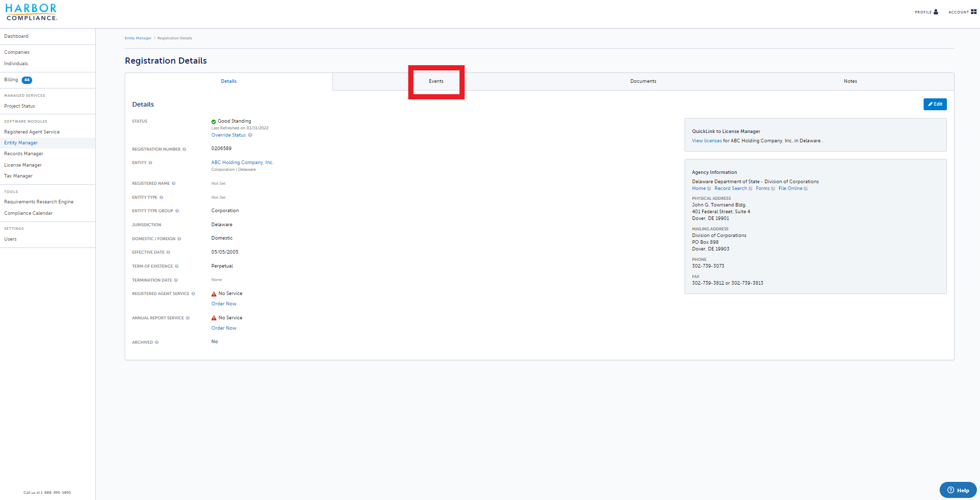Click registration number 0206589
Viewport: 980px width, 500px height.
(221, 149)
